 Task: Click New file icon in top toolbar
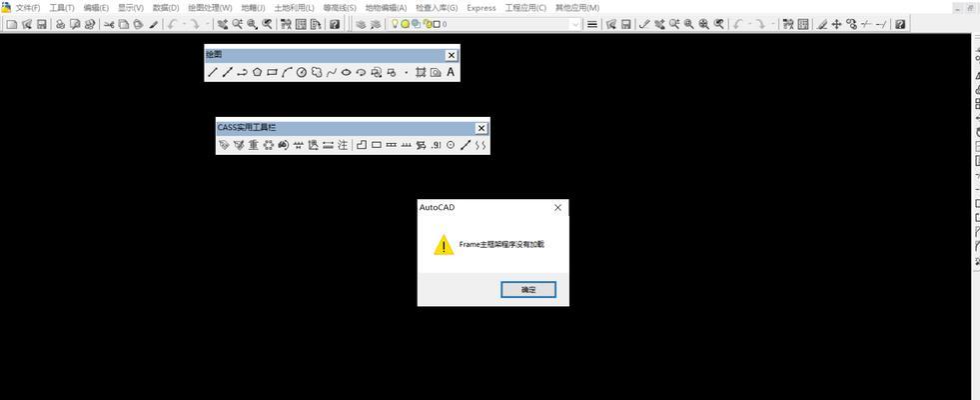coord(11,24)
